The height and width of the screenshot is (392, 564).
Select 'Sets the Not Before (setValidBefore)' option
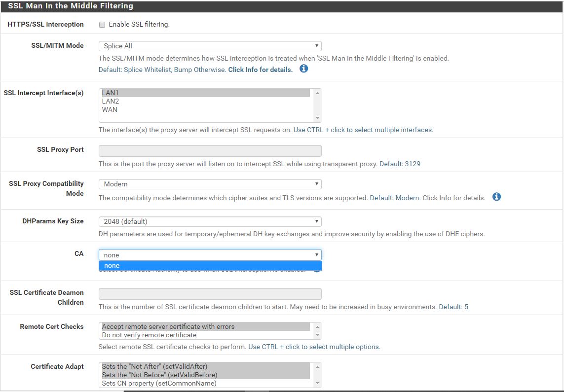[x=205, y=375]
